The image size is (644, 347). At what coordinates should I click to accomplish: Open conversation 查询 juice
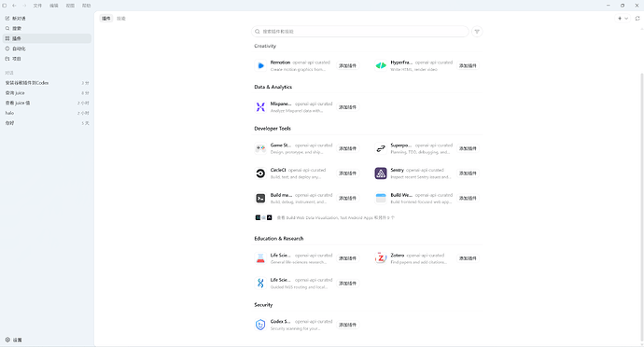[x=47, y=92]
